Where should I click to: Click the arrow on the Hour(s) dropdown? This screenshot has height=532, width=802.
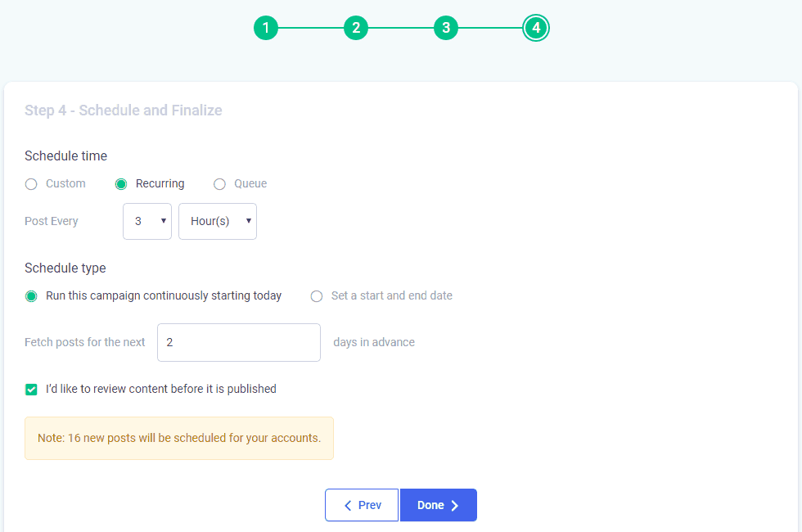point(249,221)
